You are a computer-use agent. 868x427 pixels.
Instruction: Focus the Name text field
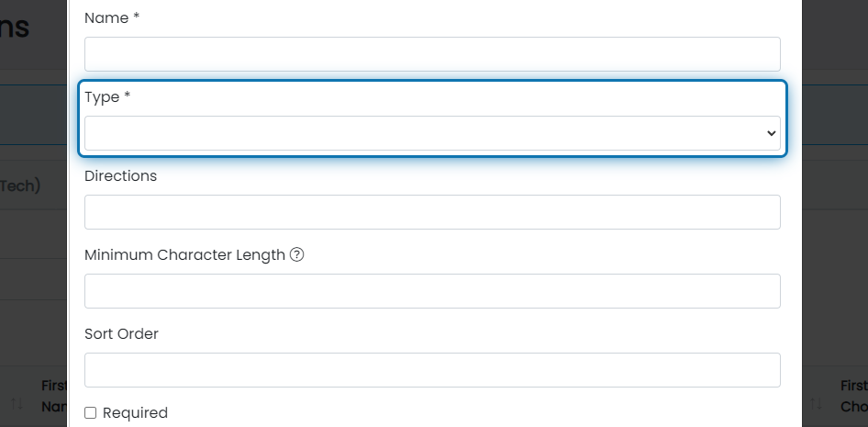tap(432, 54)
